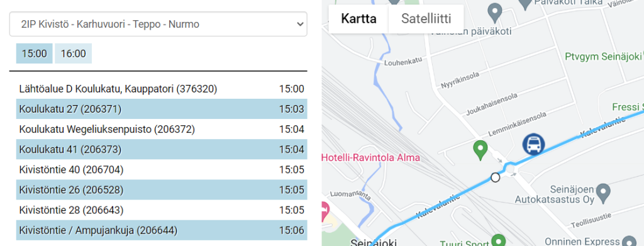Click the white circle stop marker on route

pyautogui.click(x=496, y=178)
